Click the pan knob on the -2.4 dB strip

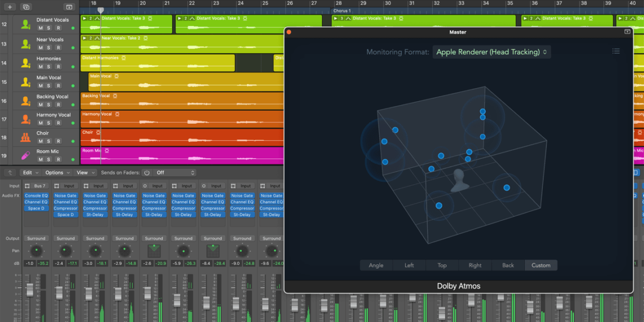[x=66, y=250]
